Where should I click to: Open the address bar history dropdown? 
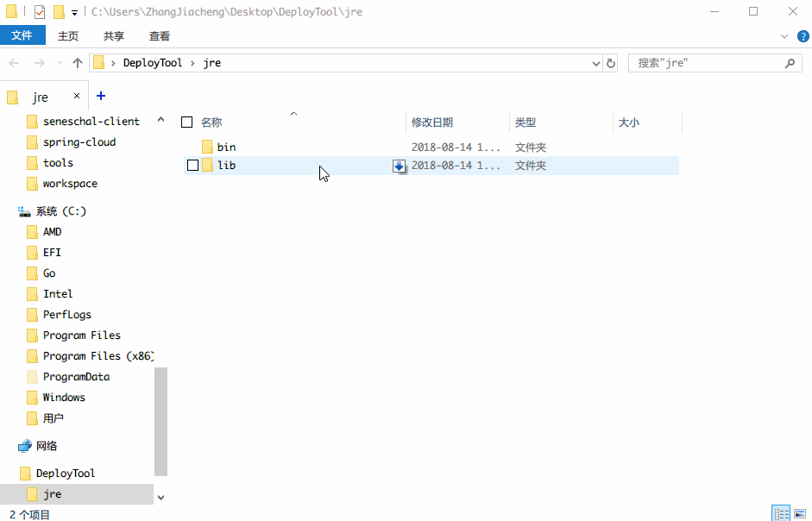596,63
